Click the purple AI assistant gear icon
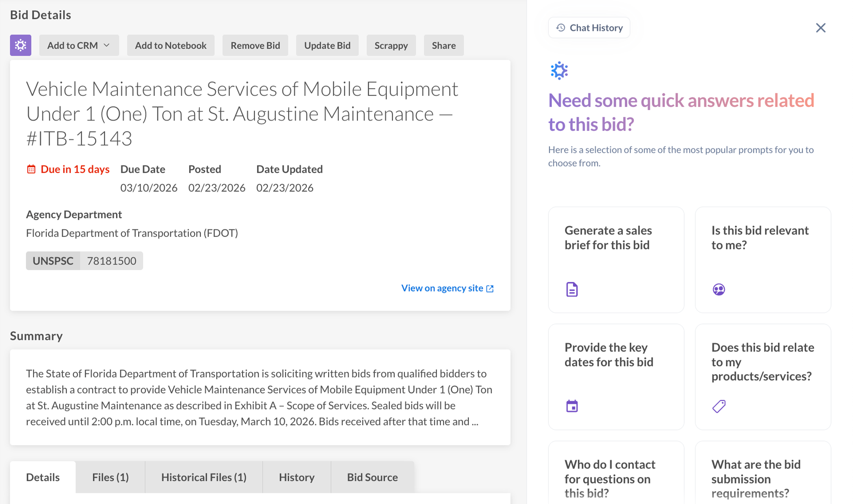Screen dimensions: 853x504 (x=20, y=45)
